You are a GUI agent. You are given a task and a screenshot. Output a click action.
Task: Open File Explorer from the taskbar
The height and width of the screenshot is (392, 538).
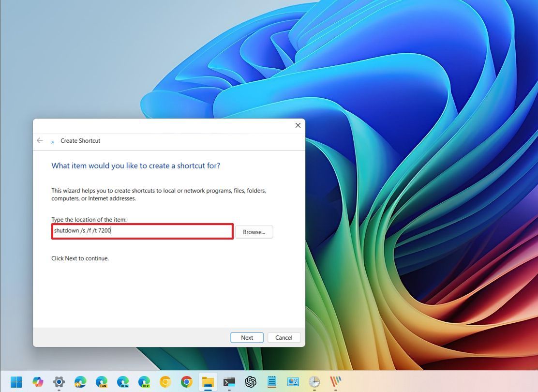point(208,382)
